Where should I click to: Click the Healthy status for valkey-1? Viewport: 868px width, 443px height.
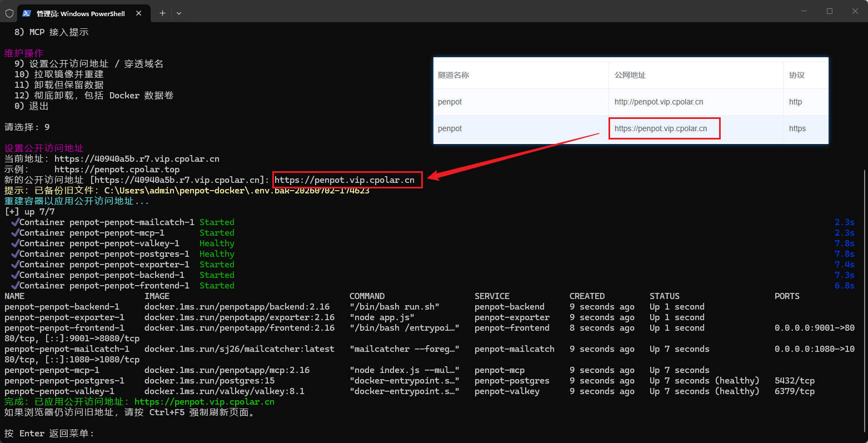coord(217,243)
